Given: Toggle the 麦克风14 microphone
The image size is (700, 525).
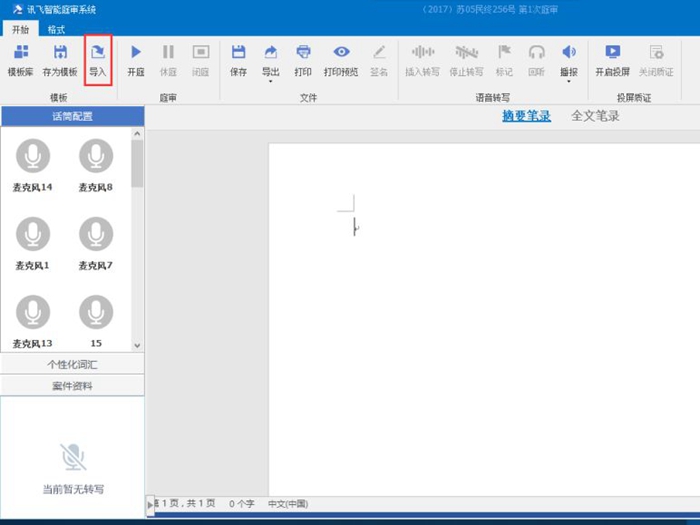Looking at the screenshot, I should tap(33, 157).
